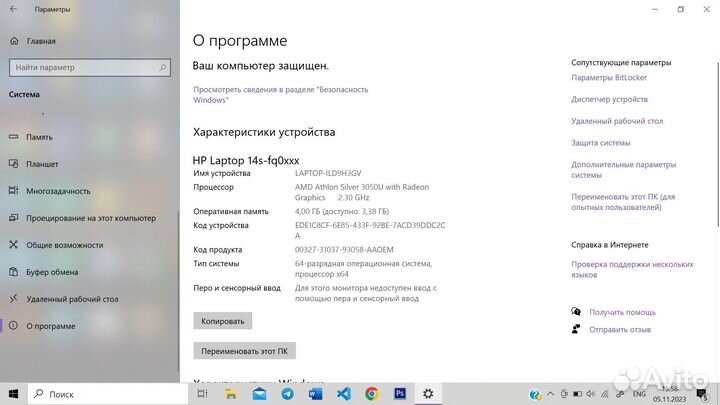Viewport: 720px width, 405px height.
Task: Click the Найти параметр search field
Action: click(x=90, y=68)
